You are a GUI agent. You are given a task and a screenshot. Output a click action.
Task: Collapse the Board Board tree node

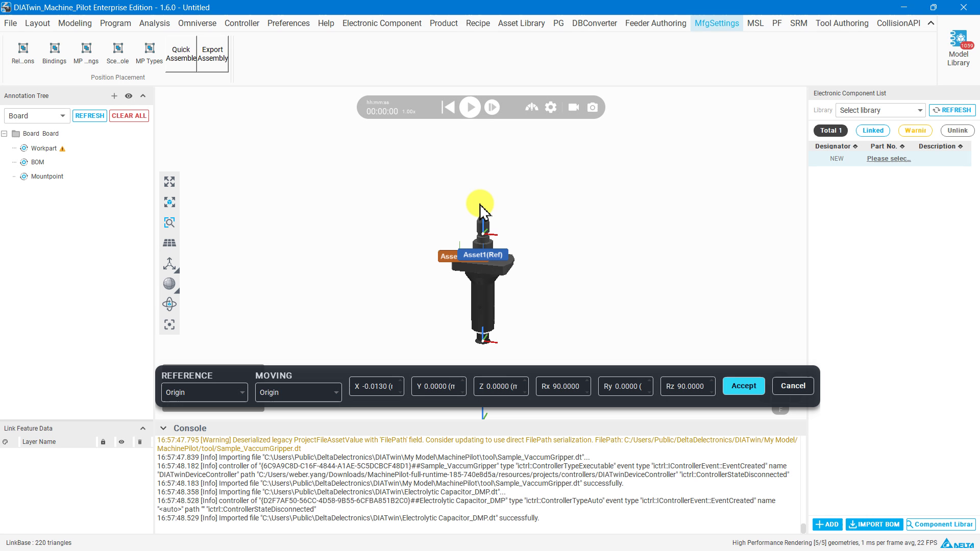click(x=4, y=134)
